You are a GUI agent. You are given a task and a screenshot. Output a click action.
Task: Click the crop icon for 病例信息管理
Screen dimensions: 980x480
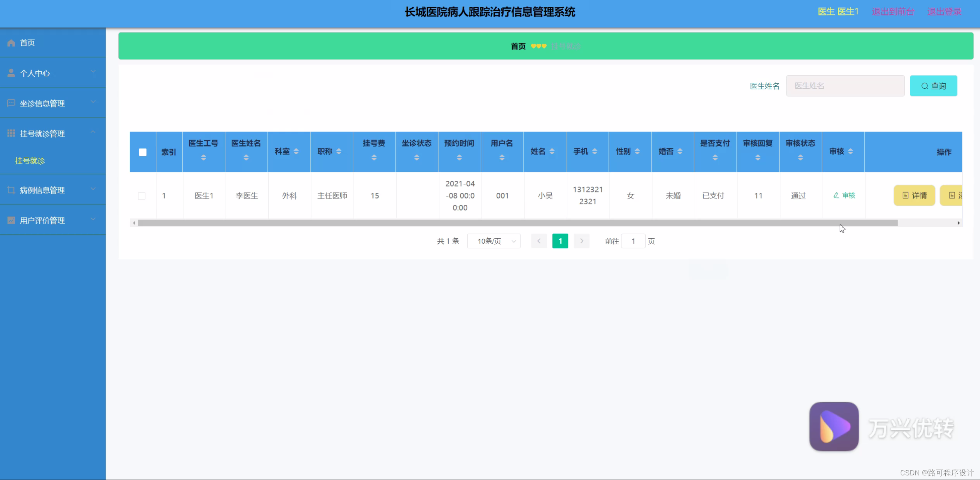tap(11, 190)
